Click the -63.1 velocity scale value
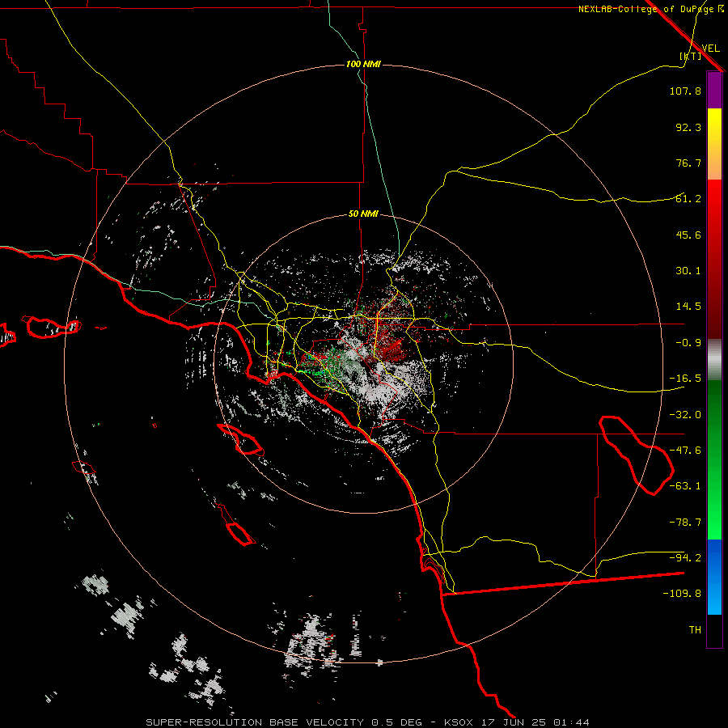 click(x=685, y=486)
